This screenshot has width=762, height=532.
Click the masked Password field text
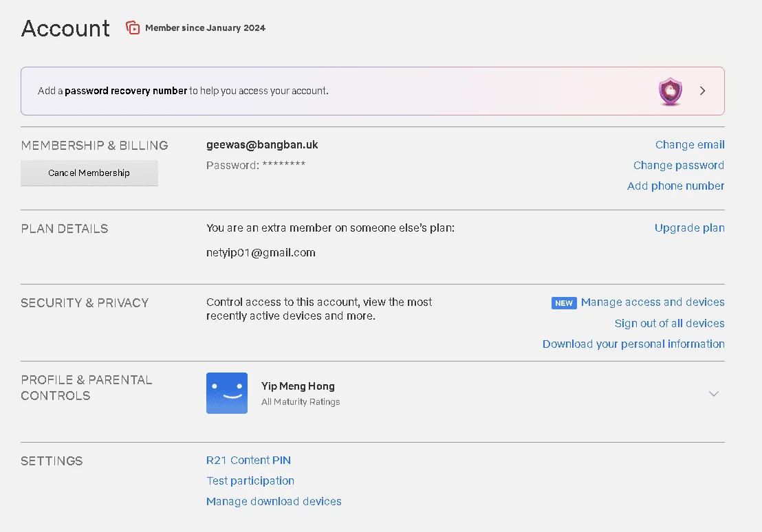coord(256,165)
